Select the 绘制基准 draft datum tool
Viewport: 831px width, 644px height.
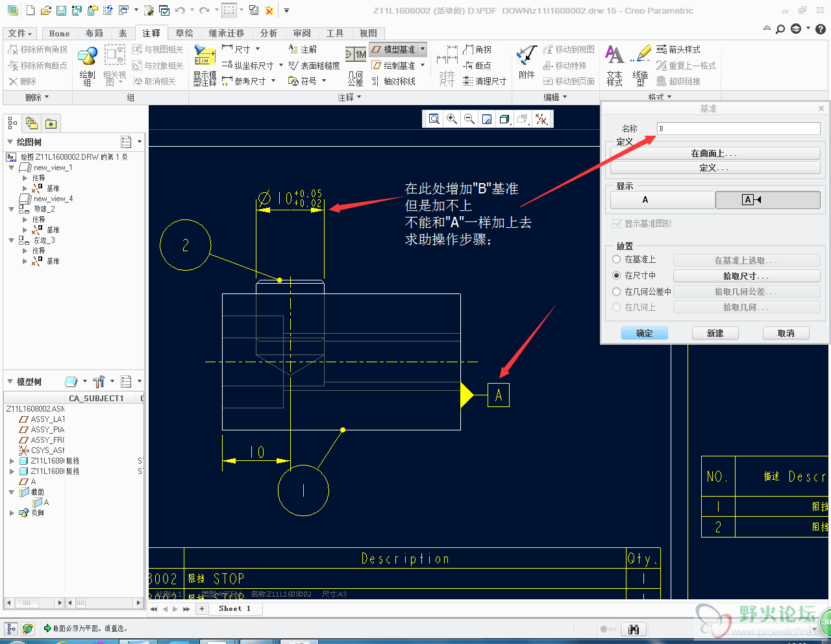393,66
